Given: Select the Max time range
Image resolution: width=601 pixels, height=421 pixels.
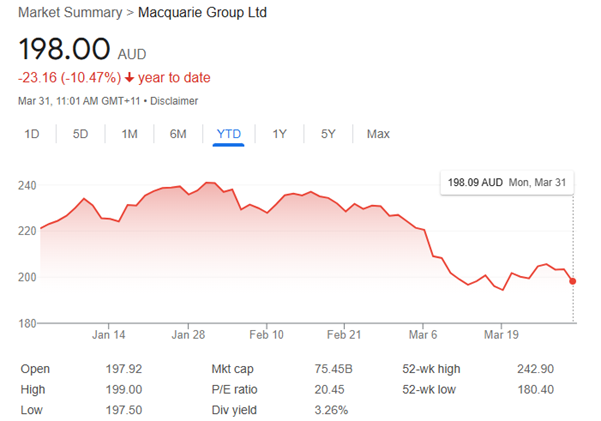Looking at the screenshot, I should point(378,134).
